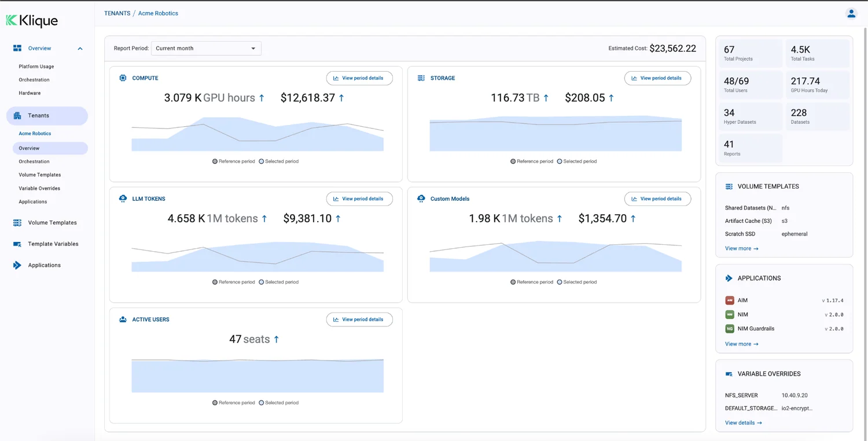Open the tenant Overview sidebar item
The image size is (868, 441).
tap(50, 148)
